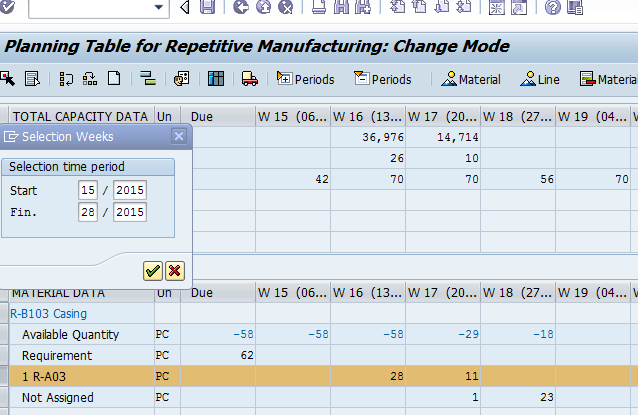Click the Customize Local Layout icon
Screen dimensions: 638x415
[575, 7]
